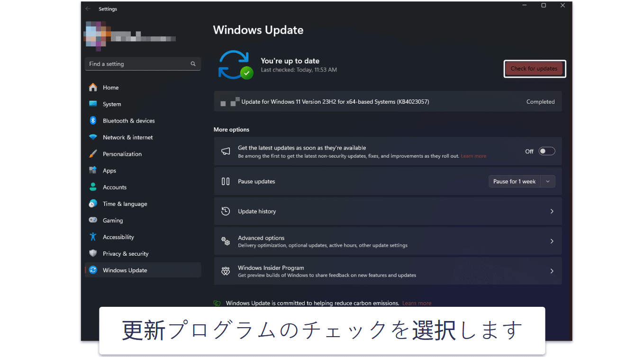This screenshot has height=357, width=644.
Task: Expand Windows Insider Program chevron
Action: point(552,271)
